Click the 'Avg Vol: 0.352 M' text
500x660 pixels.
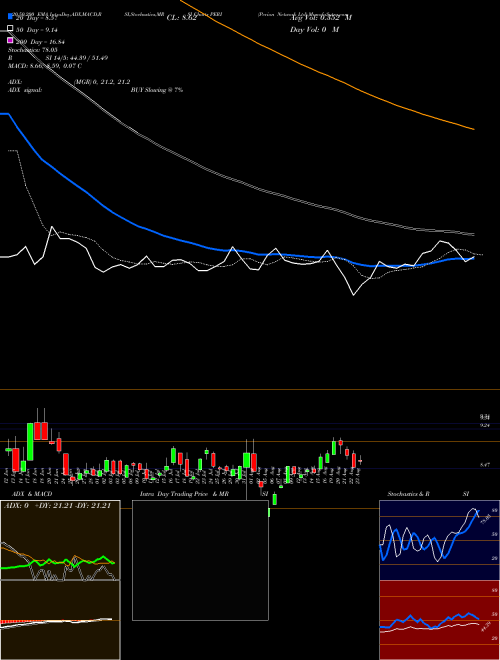pyautogui.click(x=321, y=18)
